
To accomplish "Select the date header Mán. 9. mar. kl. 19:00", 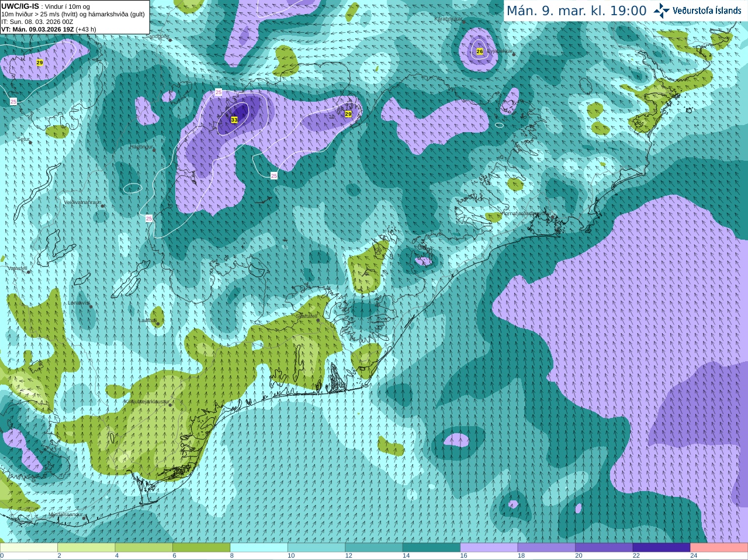I will click(x=576, y=11).
